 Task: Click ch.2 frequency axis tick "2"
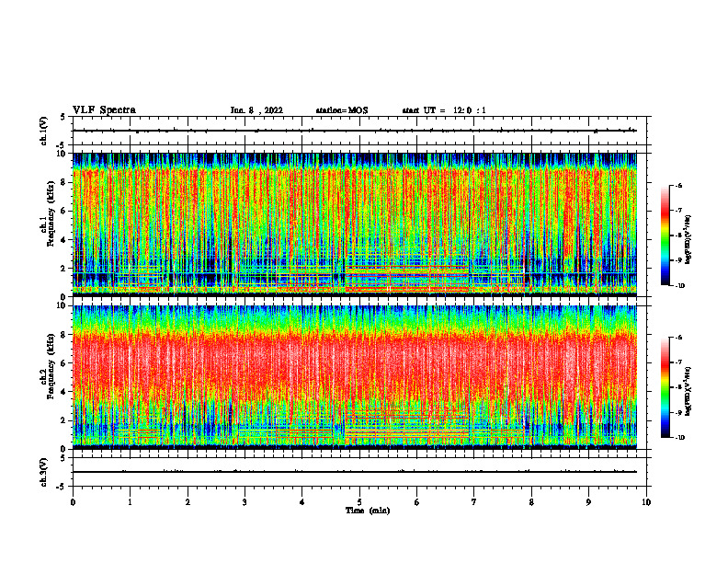click(x=64, y=420)
